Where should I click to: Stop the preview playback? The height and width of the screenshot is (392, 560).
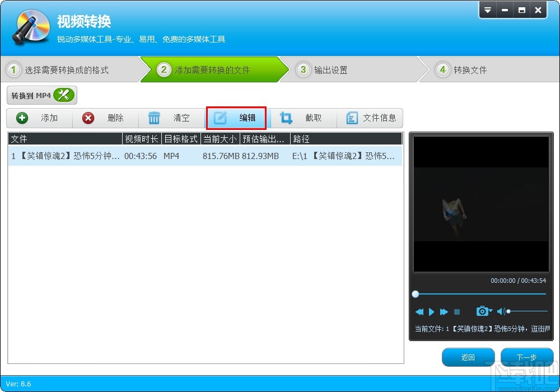click(457, 312)
